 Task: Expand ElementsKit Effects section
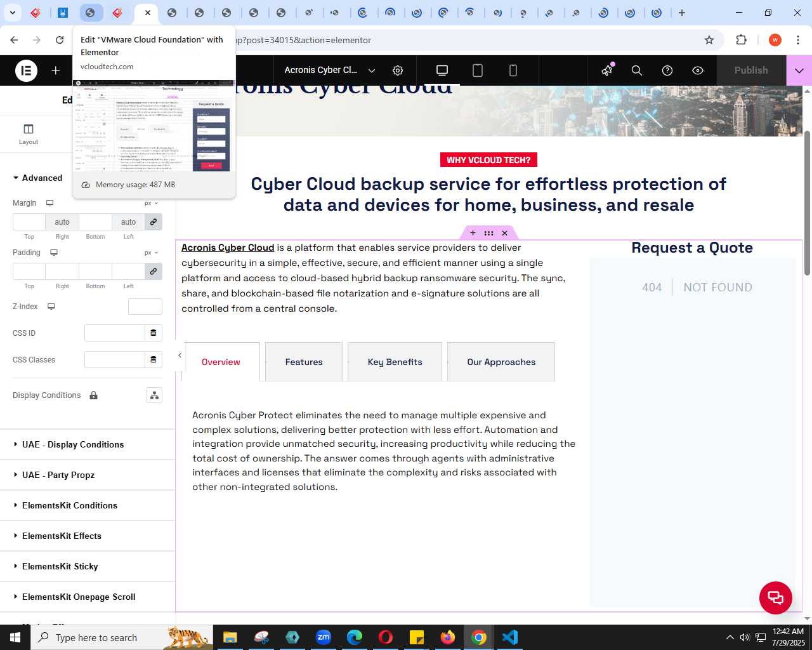(x=88, y=536)
